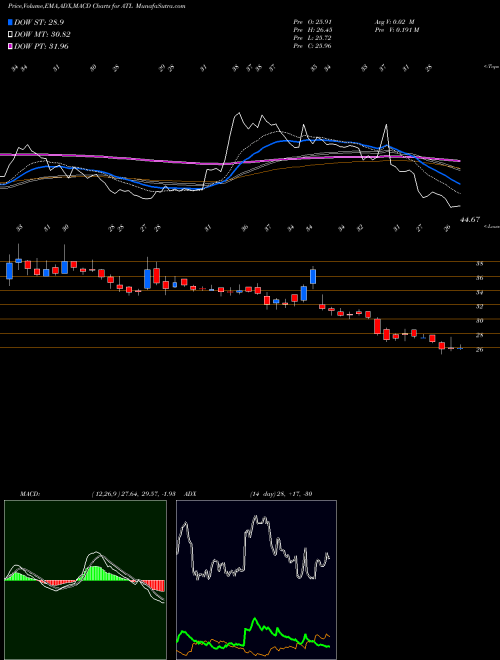
Task: Select the 'Pre H: 26.45' value
Action: point(312,29)
